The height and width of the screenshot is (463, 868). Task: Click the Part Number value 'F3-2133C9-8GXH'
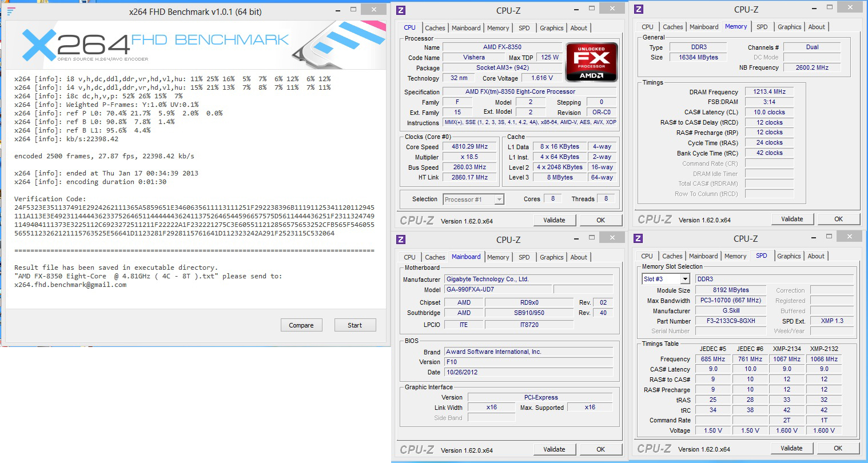click(731, 321)
